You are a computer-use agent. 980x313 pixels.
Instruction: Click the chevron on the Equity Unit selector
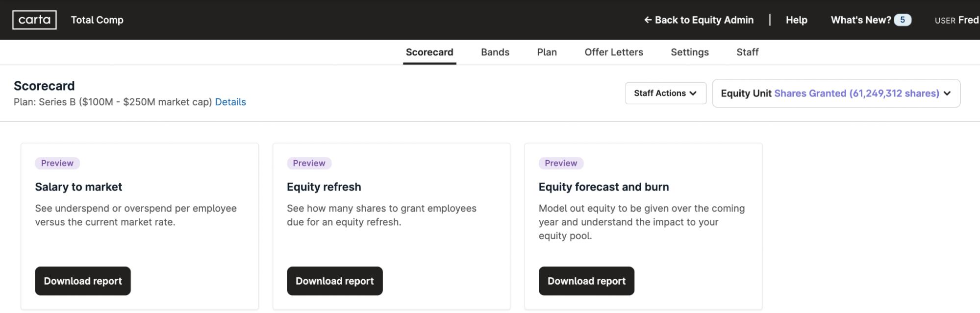tap(946, 93)
